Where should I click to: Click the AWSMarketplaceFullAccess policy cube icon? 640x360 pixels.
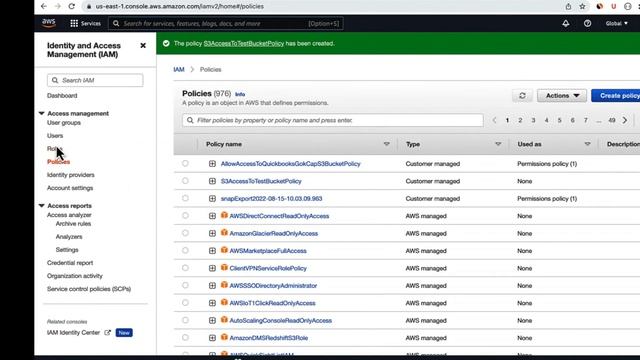coord(224,250)
